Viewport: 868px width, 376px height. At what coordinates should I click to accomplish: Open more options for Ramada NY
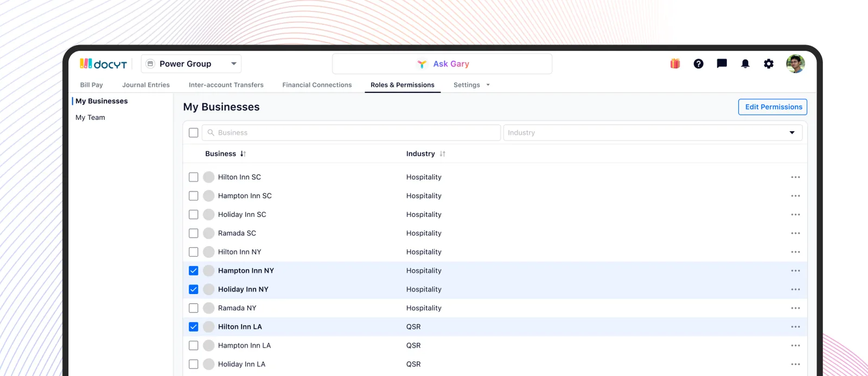click(795, 308)
